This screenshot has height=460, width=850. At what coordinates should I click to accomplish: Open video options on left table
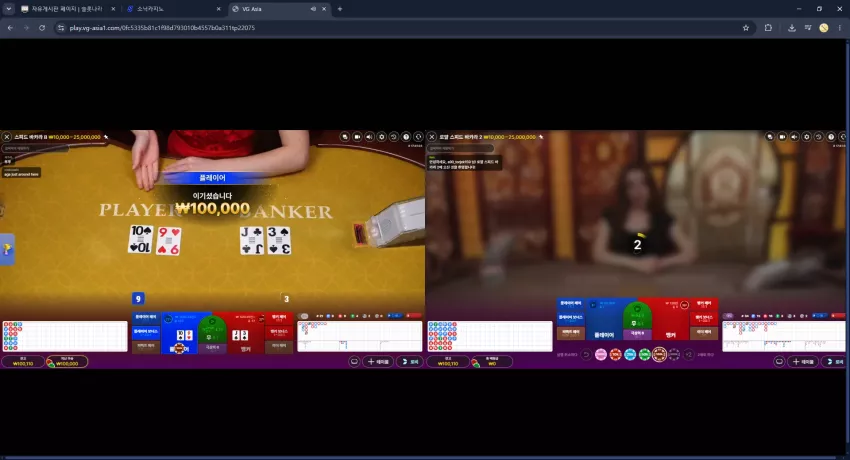[357, 137]
